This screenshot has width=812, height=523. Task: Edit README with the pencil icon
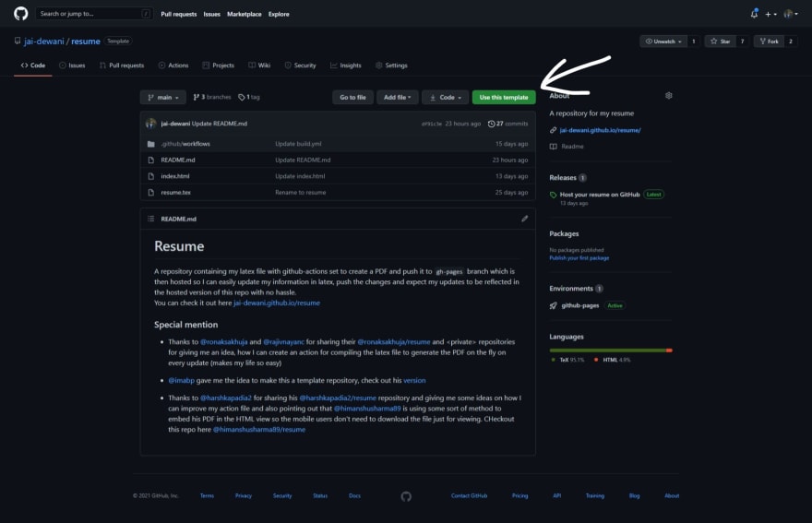coord(525,219)
